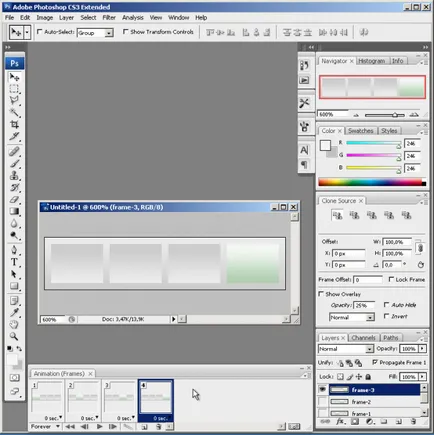Toggle visibility of frame-3 layer

coord(322,389)
